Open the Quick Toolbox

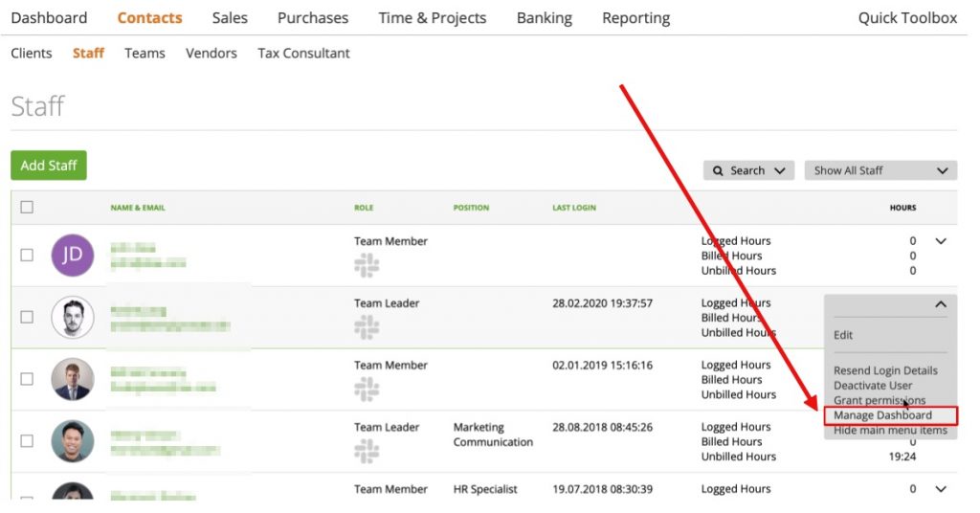pyautogui.click(x=907, y=18)
